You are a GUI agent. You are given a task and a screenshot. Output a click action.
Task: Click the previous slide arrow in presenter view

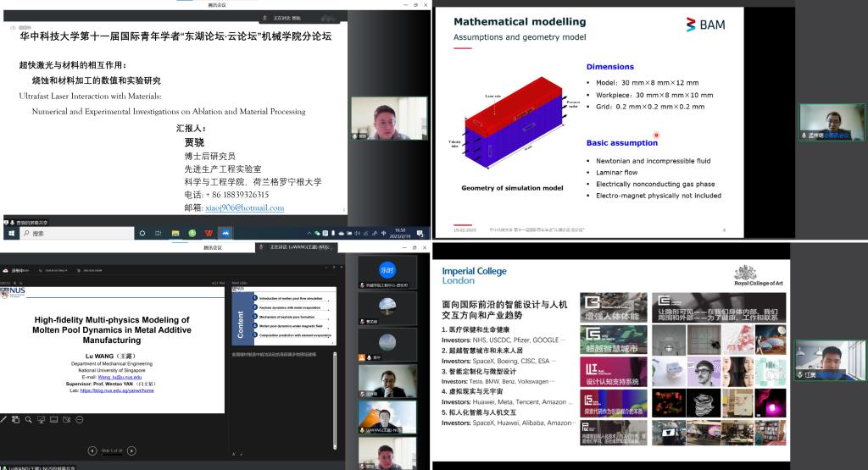(x=92, y=451)
